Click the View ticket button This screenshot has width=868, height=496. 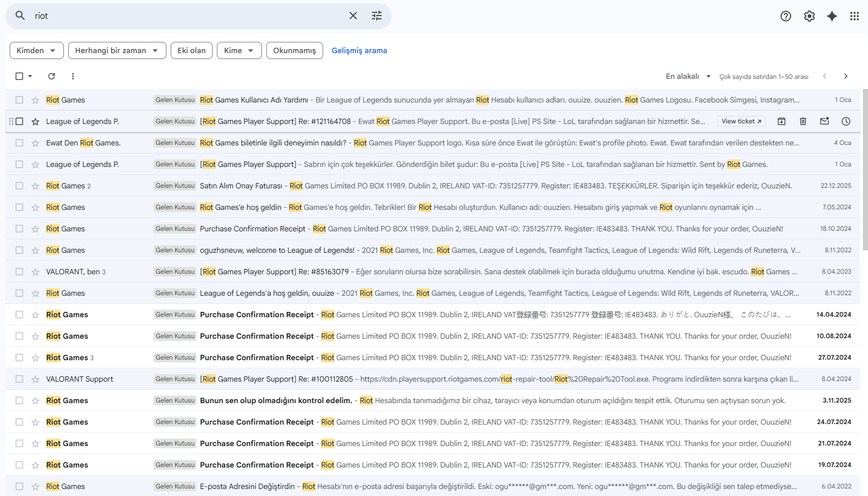(741, 121)
